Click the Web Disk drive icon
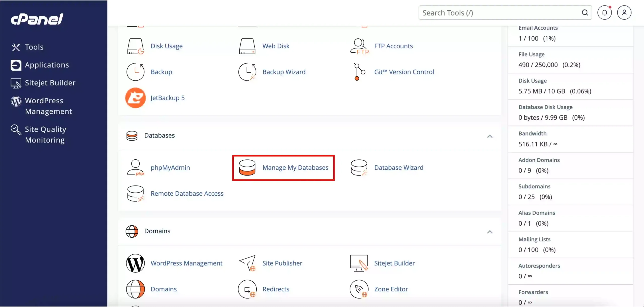Screen dimensions: 644x307 pyautogui.click(x=247, y=46)
